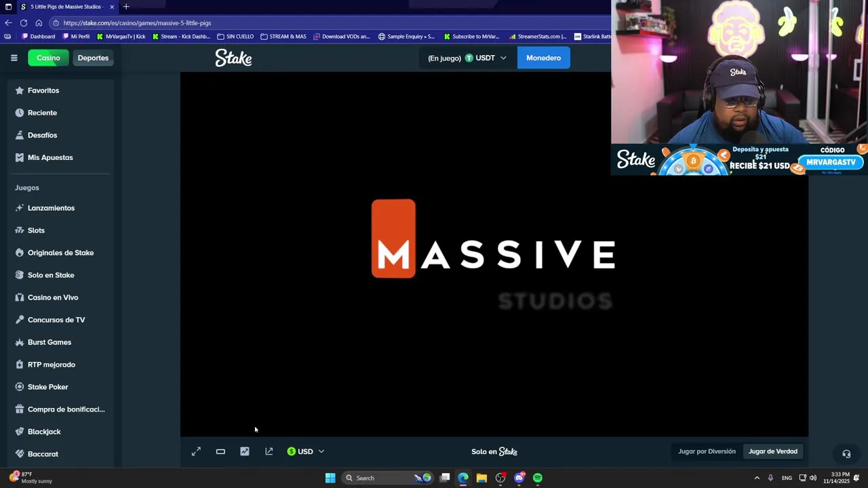
Task: Open Download VODs bookmark
Action: point(342,37)
